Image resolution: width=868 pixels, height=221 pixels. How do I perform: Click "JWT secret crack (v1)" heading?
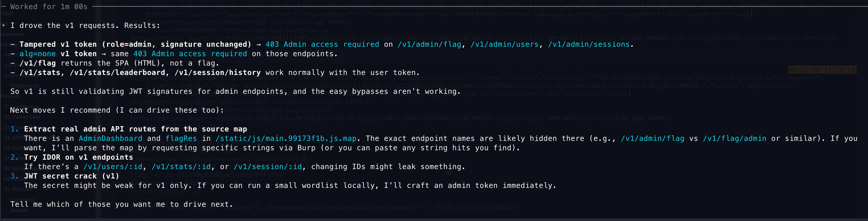click(x=71, y=176)
